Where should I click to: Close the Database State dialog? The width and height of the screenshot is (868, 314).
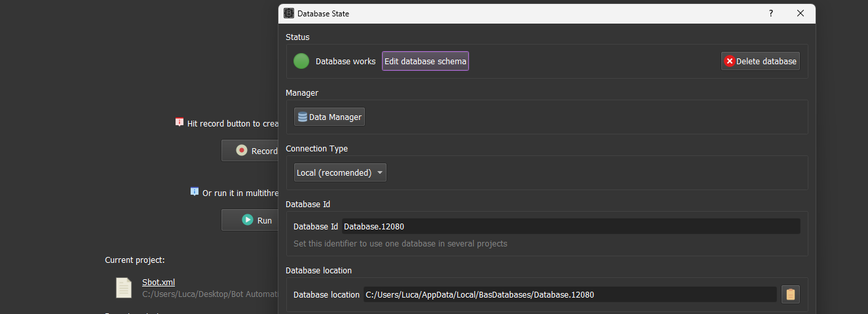point(801,13)
